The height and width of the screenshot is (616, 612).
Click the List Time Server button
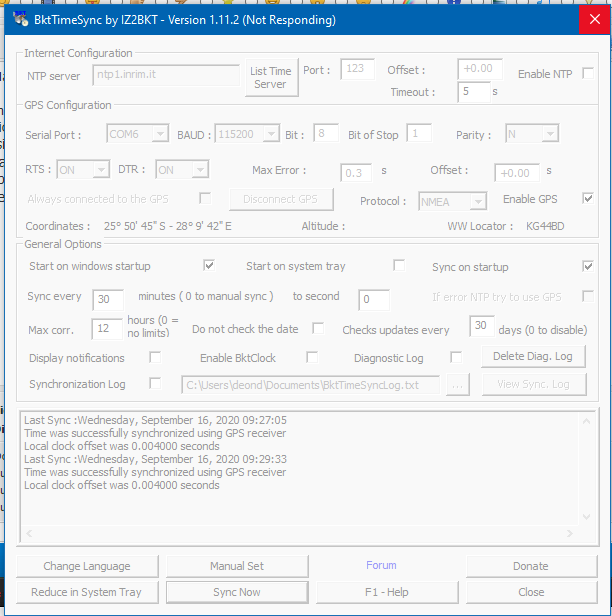point(271,77)
